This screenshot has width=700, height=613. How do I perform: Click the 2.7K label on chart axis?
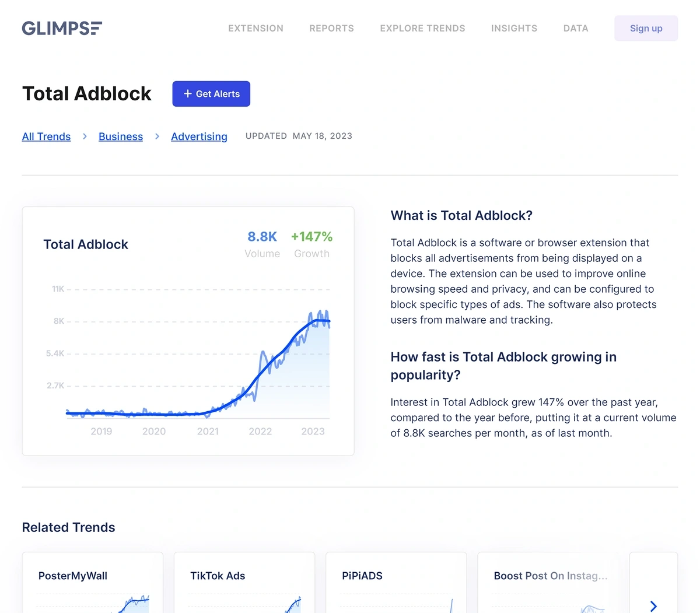coord(55,386)
